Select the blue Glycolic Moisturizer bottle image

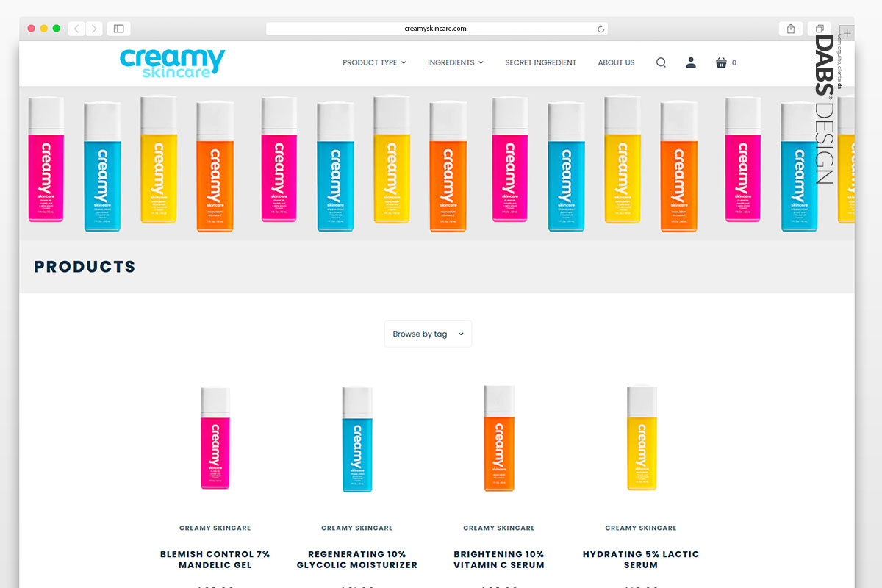357,440
